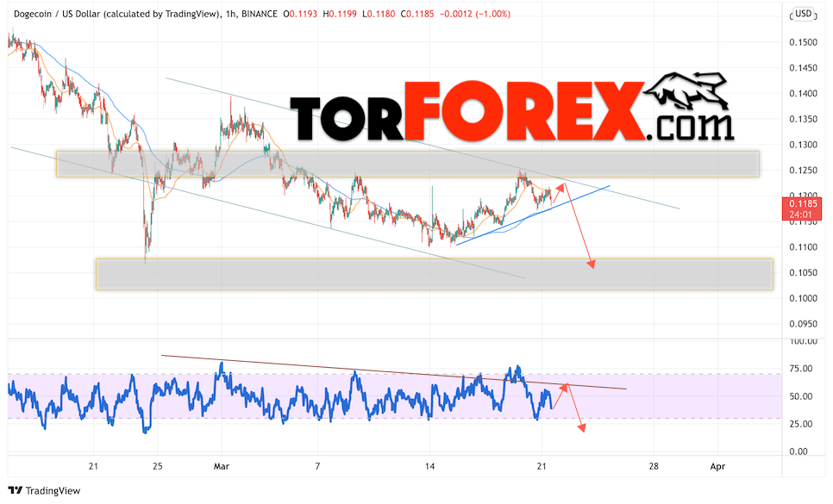Click the 0.1050 price axis label
The height and width of the screenshot is (504, 833).
click(803, 273)
